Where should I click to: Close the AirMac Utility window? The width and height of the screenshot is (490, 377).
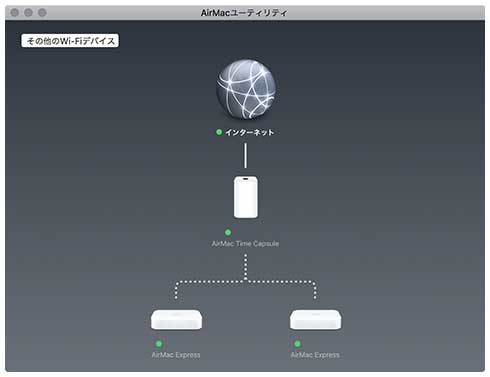coord(15,13)
